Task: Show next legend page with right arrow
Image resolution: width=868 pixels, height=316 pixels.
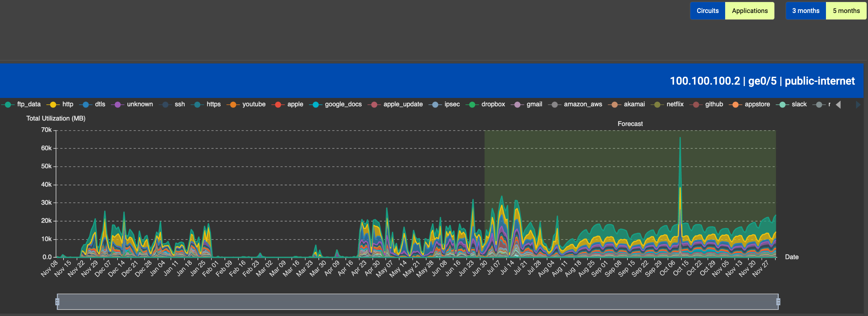Action: click(x=858, y=105)
